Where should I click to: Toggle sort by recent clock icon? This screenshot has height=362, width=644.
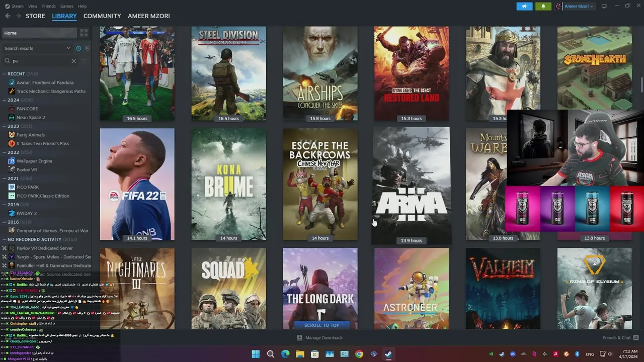click(x=78, y=48)
